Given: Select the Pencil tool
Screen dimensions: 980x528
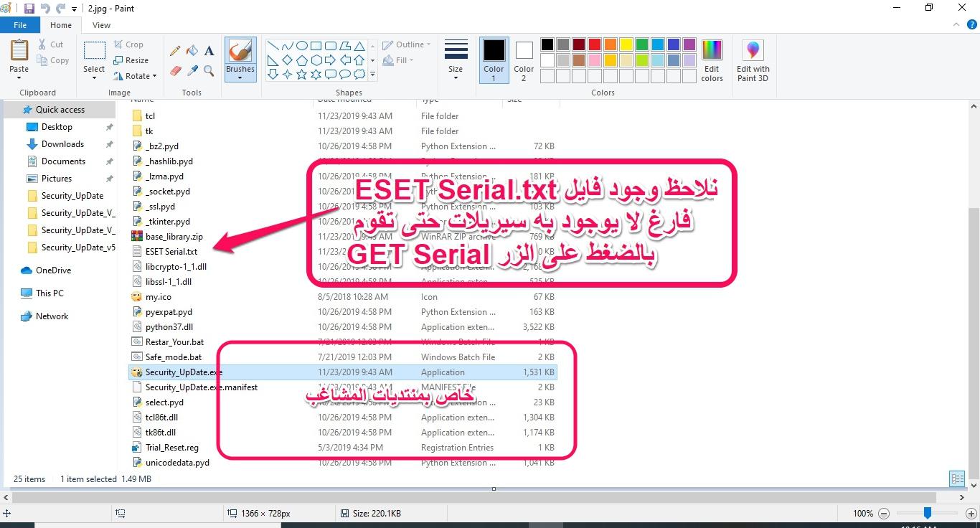Looking at the screenshot, I should click(175, 51).
